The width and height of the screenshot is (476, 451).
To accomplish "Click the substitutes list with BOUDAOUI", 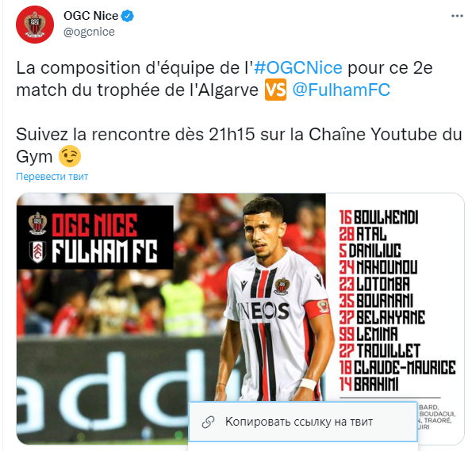I will click(x=437, y=417).
